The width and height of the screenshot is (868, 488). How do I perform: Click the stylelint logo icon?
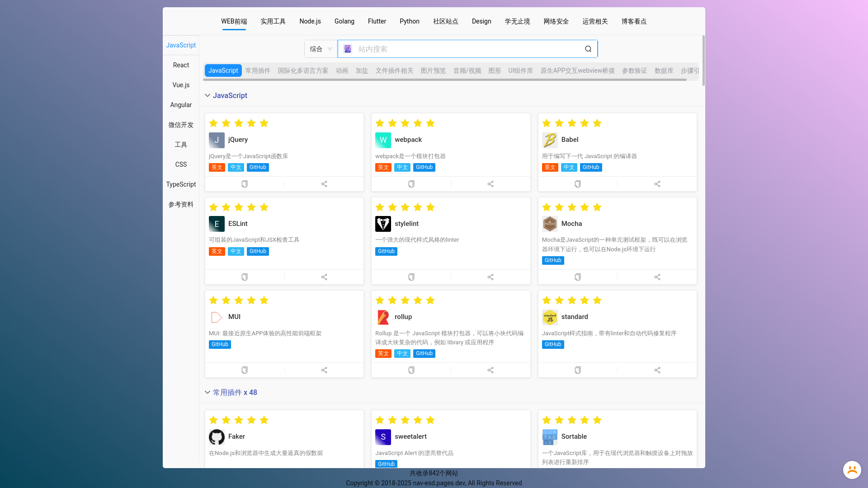pyautogui.click(x=383, y=224)
